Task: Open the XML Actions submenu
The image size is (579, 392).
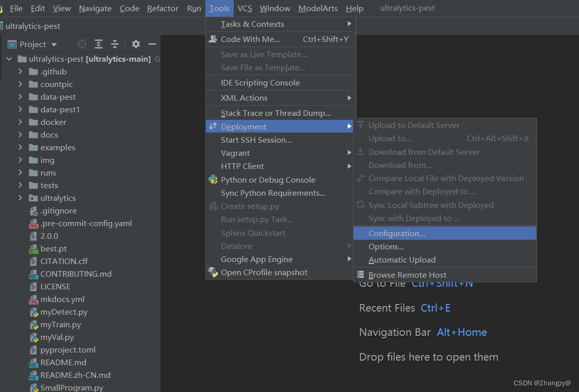Action: pyautogui.click(x=281, y=98)
